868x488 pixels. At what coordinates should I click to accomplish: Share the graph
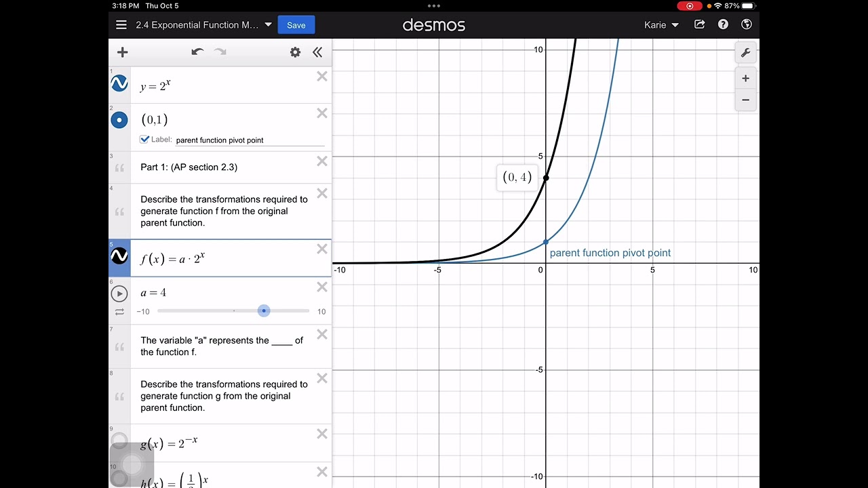pyautogui.click(x=700, y=24)
